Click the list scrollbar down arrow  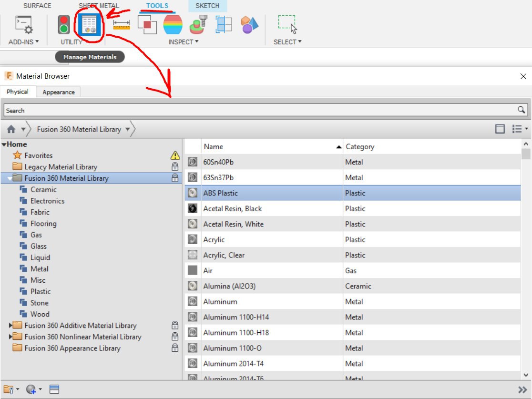(526, 375)
